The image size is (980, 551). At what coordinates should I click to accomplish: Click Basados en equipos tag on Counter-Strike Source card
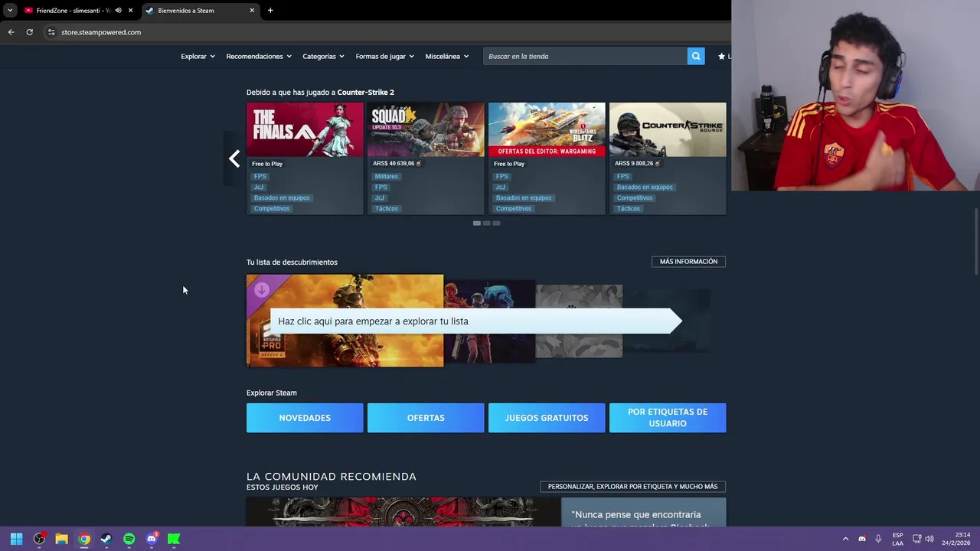coord(645,187)
